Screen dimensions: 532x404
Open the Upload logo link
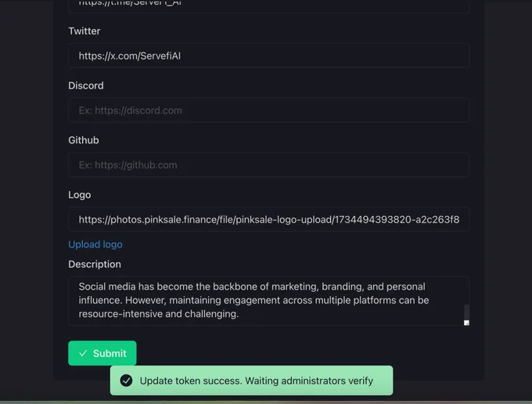pos(95,244)
